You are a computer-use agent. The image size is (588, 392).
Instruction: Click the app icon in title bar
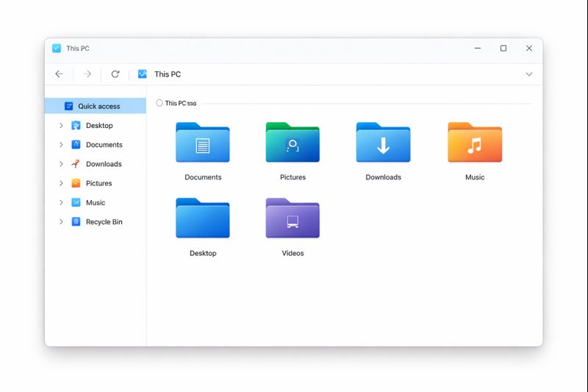(57, 48)
